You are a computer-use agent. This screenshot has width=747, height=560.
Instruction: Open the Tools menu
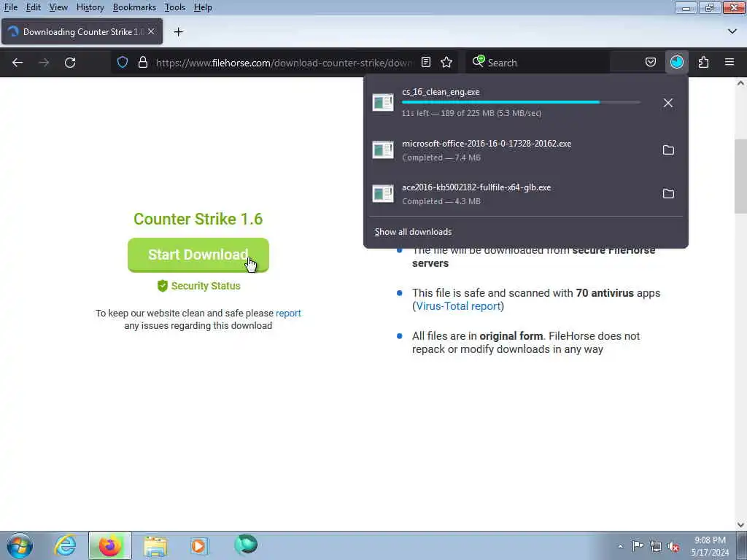click(175, 7)
